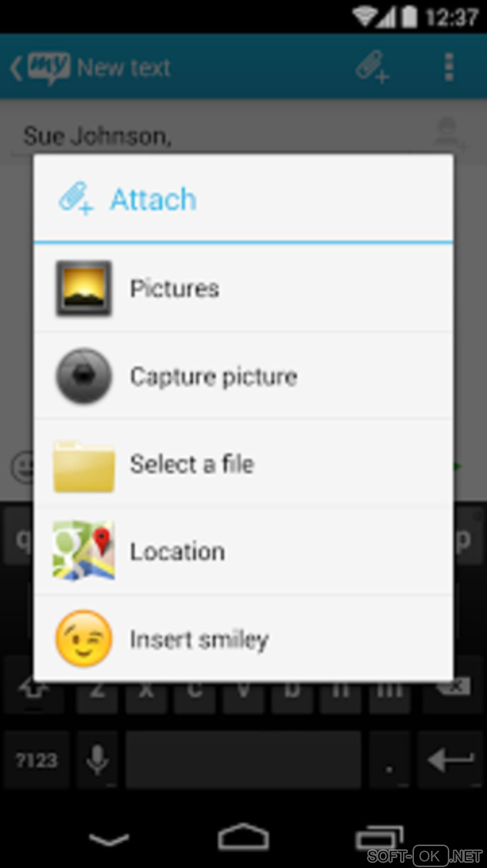
Task: Tap the microphone voice input key
Action: click(x=97, y=759)
